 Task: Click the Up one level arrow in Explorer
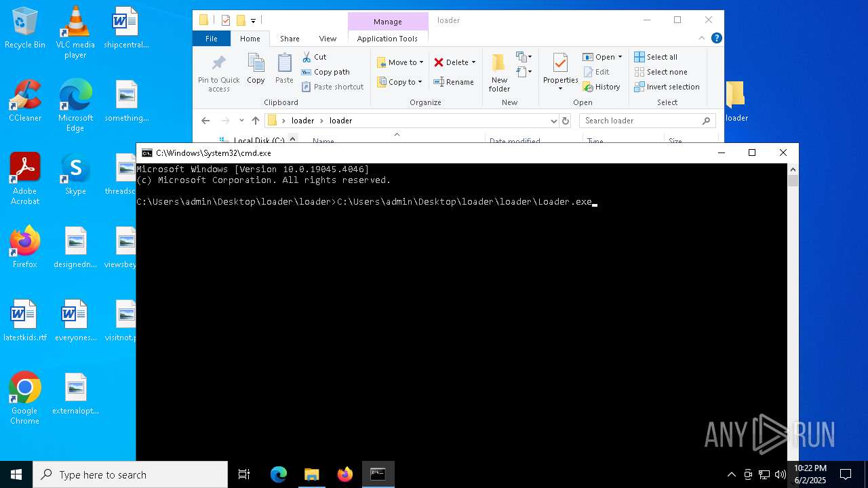tap(255, 121)
